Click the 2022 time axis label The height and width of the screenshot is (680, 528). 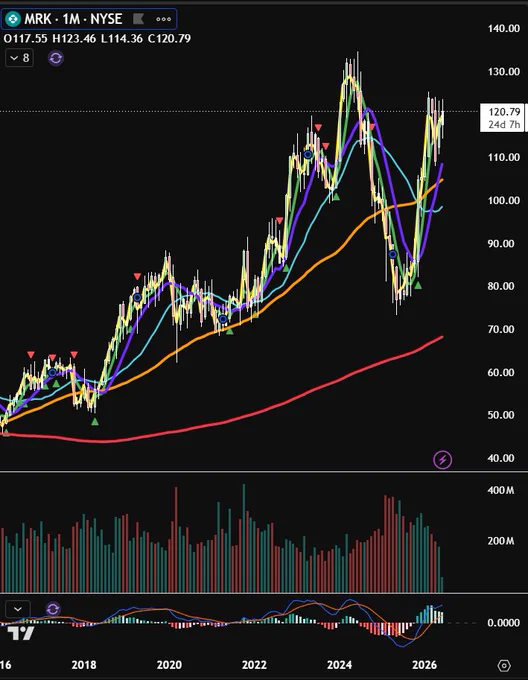coord(254,665)
